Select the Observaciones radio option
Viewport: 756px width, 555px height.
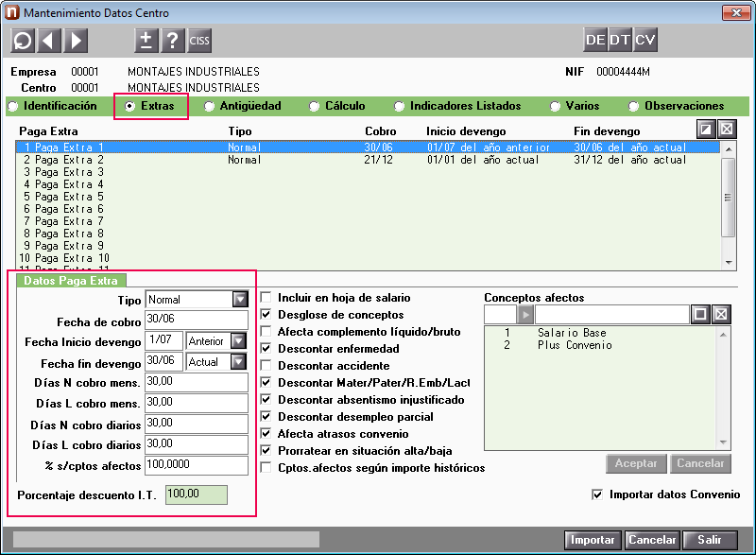click(633, 106)
